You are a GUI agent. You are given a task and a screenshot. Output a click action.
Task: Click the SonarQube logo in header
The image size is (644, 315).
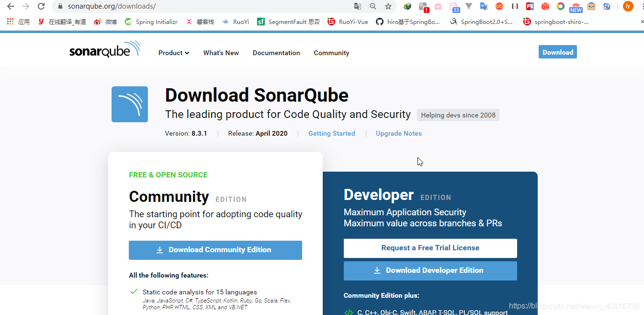(104, 50)
